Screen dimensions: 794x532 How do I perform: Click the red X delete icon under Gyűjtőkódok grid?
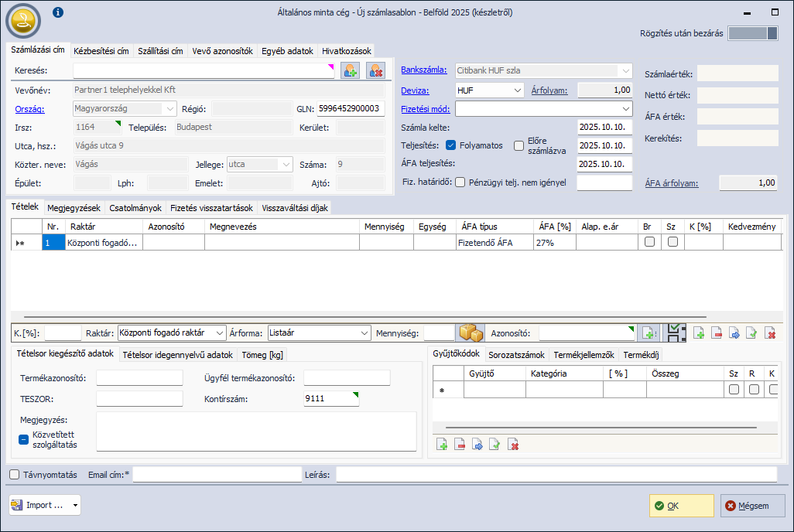[512, 445]
